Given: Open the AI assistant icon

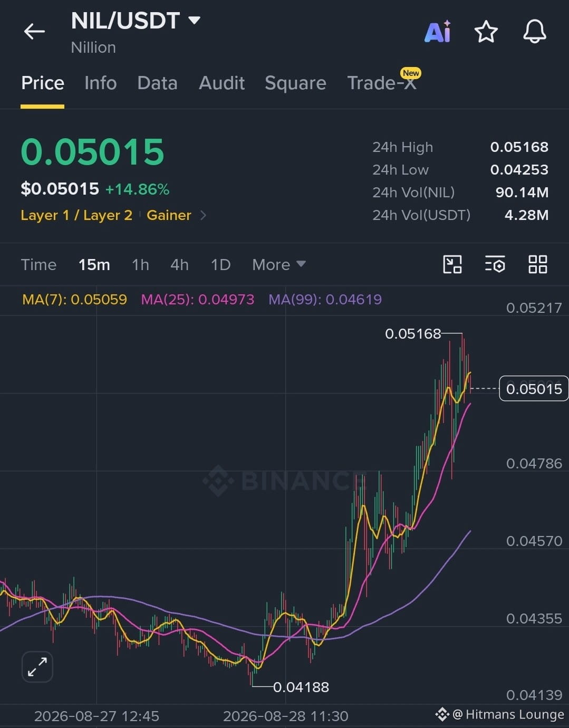Looking at the screenshot, I should (x=438, y=32).
